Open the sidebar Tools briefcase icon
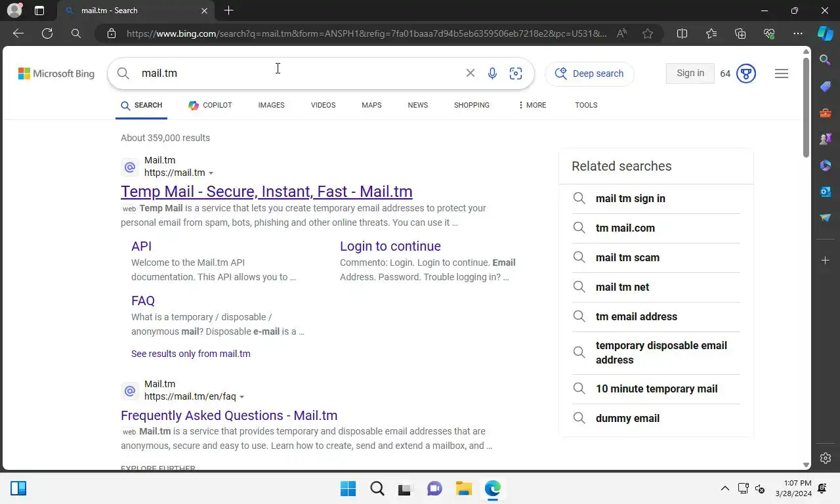Screen dimensions: 840x504 tap(826, 113)
